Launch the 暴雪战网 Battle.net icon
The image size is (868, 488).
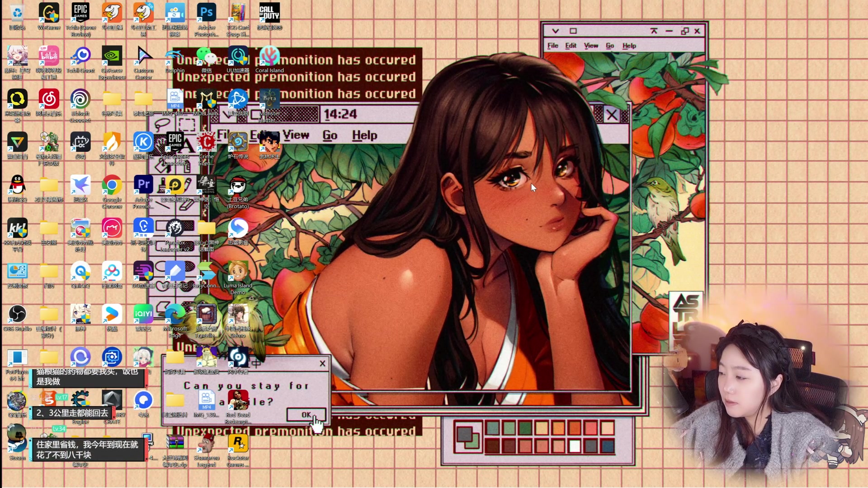click(238, 103)
